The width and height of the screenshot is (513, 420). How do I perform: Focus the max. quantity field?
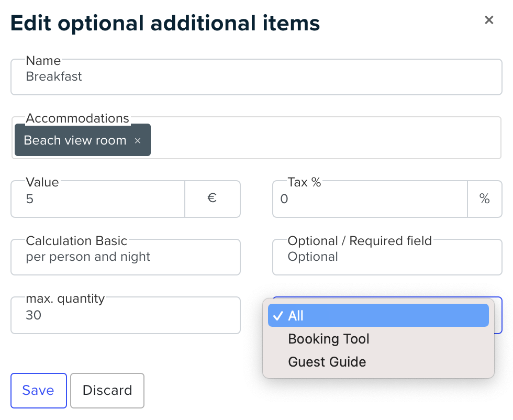coord(126,315)
